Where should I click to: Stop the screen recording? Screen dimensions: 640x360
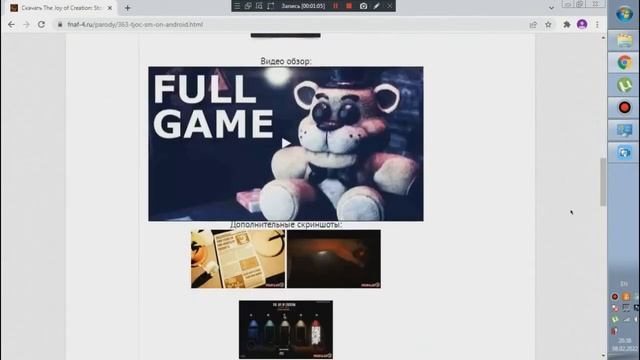point(349,6)
